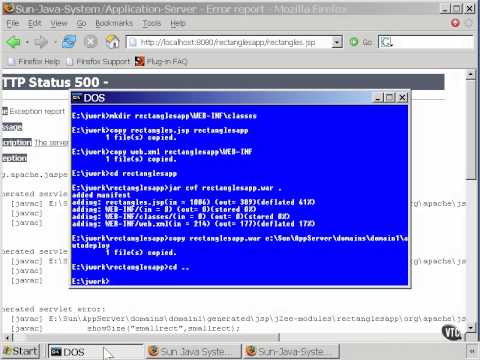Open the Home page icon
480x360 pixels.
point(113,42)
